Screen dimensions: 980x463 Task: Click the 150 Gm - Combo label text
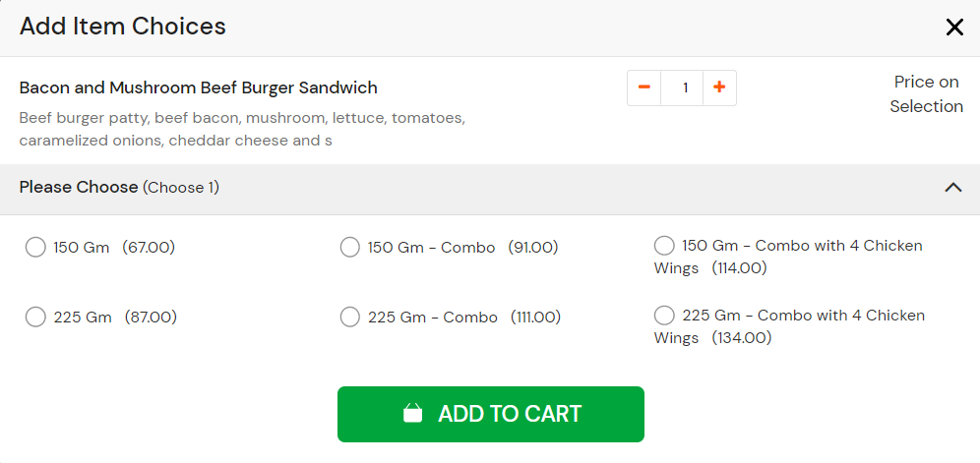pos(431,248)
